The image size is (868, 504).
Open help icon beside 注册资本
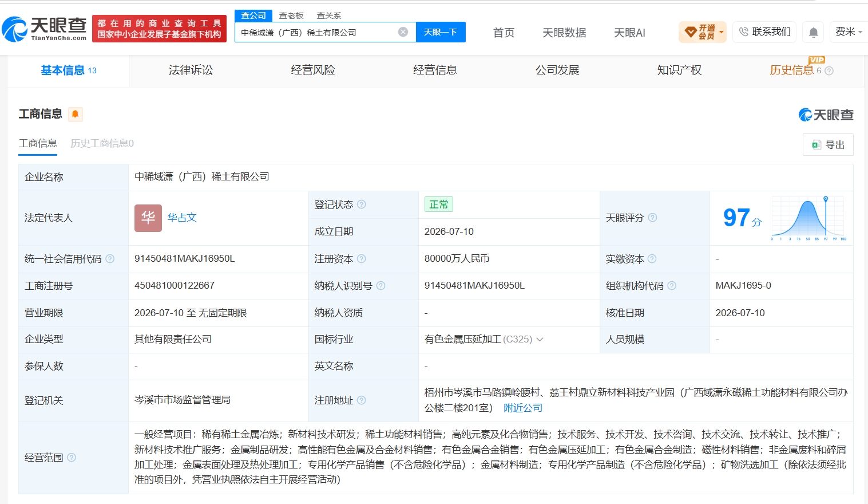point(361,259)
